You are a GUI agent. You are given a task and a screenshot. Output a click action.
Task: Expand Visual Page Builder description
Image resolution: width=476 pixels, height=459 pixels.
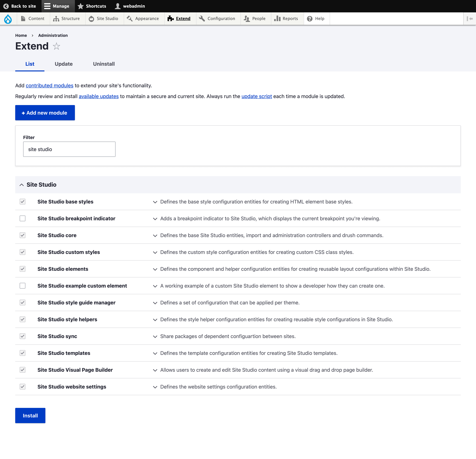tap(155, 370)
